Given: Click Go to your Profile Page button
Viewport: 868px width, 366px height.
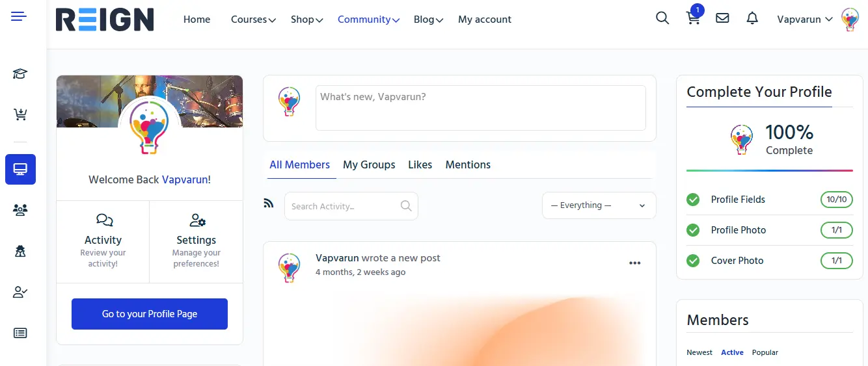Looking at the screenshot, I should (x=150, y=314).
